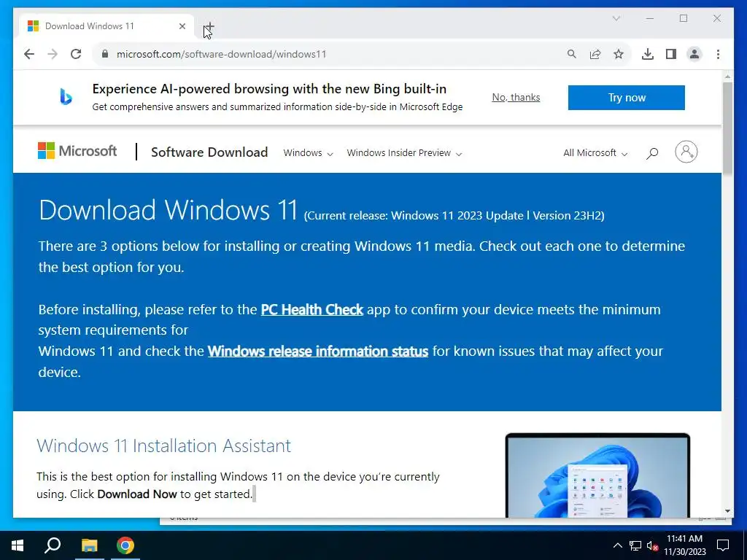Open Chrome's zoom magnifier icon in address bar
Viewport: 747px width, 560px height.
coord(572,54)
